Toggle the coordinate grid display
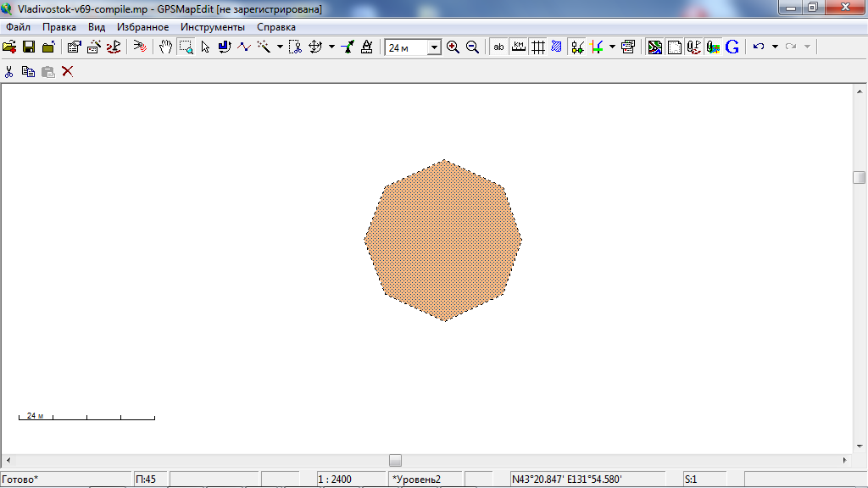The height and width of the screenshot is (488, 868). pyautogui.click(x=537, y=47)
